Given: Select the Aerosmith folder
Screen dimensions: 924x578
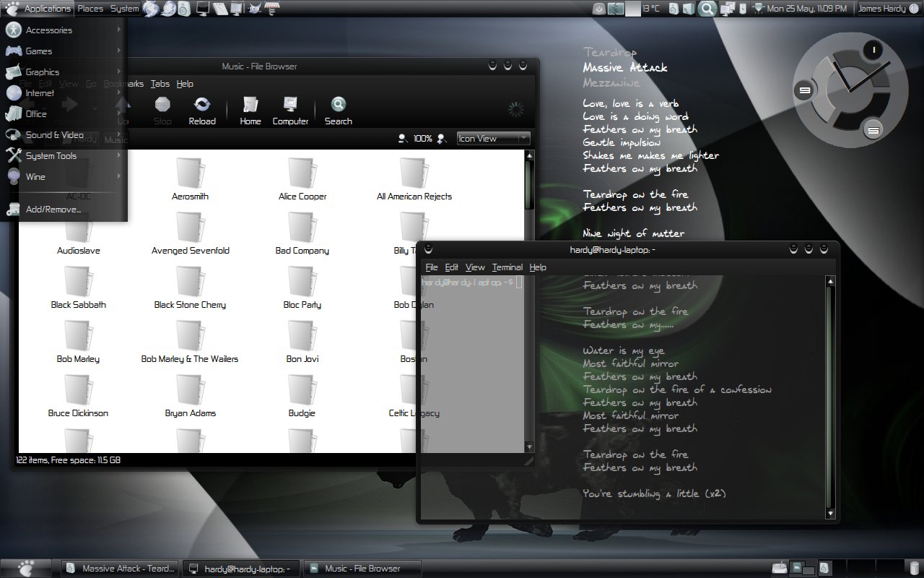Looking at the screenshot, I should (x=191, y=180).
